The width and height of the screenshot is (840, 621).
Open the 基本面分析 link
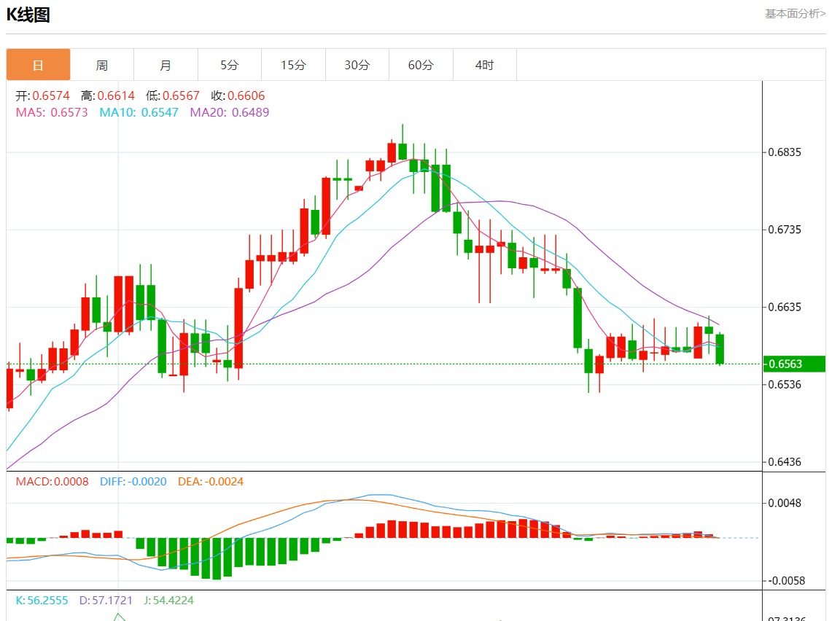point(795,14)
